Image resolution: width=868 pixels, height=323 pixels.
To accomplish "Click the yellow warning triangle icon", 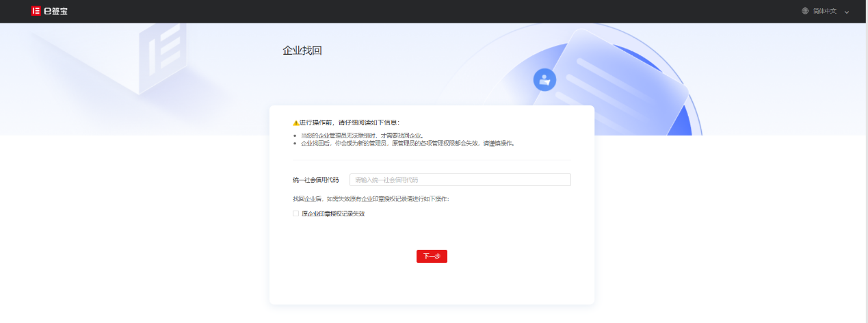I will (x=295, y=122).
